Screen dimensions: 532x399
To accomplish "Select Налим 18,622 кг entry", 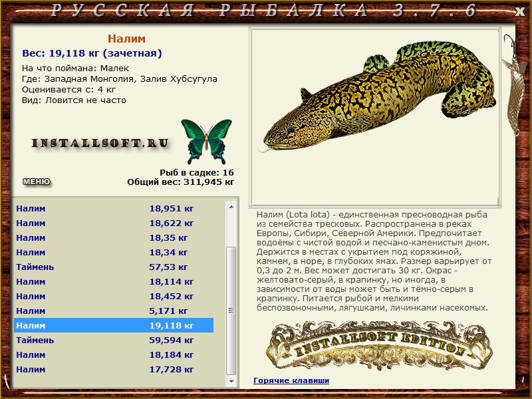I will [114, 223].
